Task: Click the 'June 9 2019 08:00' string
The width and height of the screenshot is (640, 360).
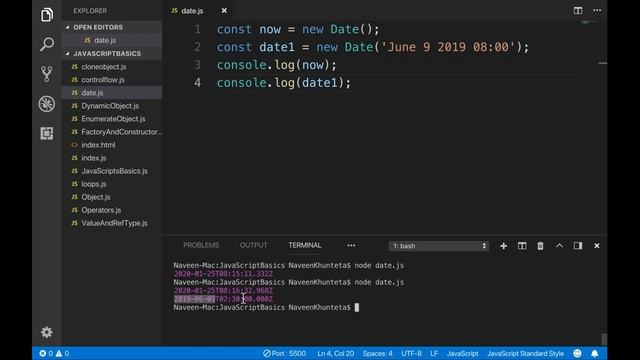Action: (x=448, y=47)
